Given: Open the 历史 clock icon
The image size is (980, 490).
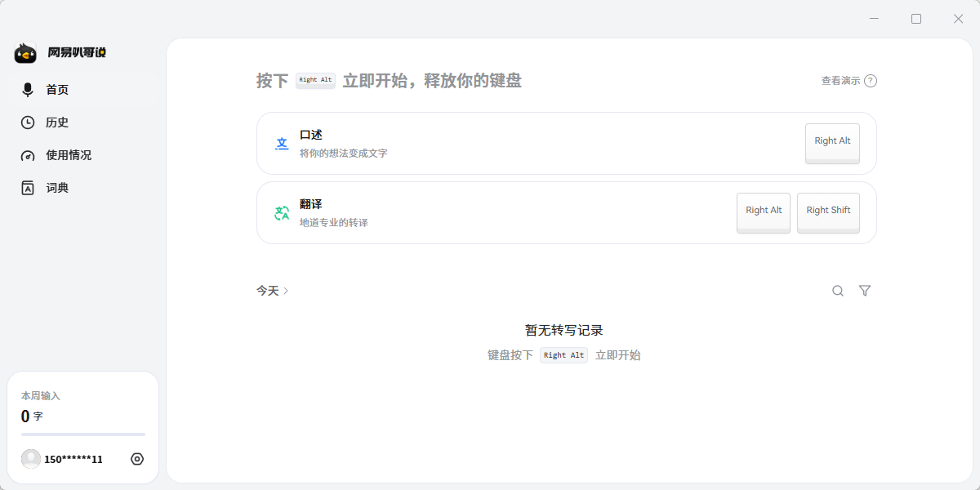Looking at the screenshot, I should 28,122.
